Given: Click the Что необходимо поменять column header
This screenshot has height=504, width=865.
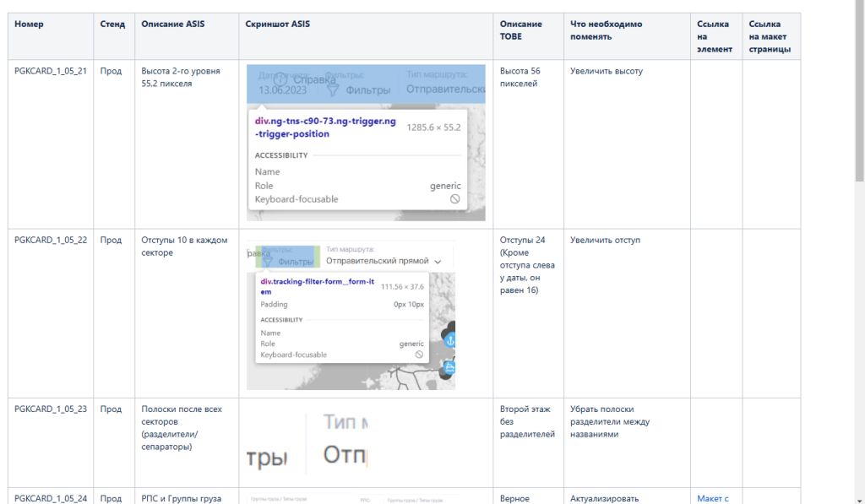Looking at the screenshot, I should pos(606,30).
